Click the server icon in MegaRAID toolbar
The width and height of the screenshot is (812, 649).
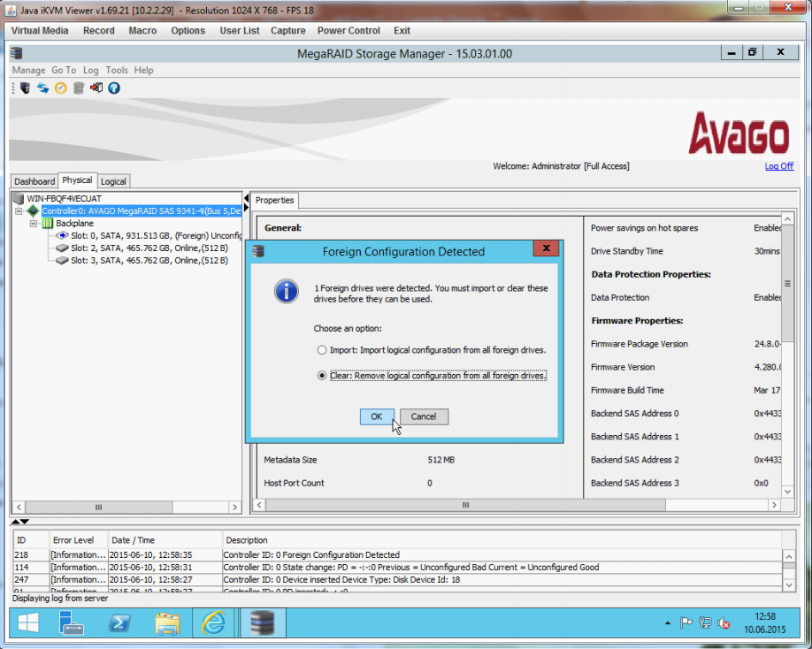(25, 88)
